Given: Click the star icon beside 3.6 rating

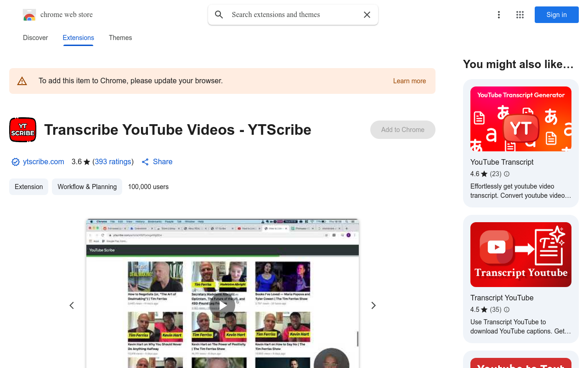Looking at the screenshot, I should 87,162.
